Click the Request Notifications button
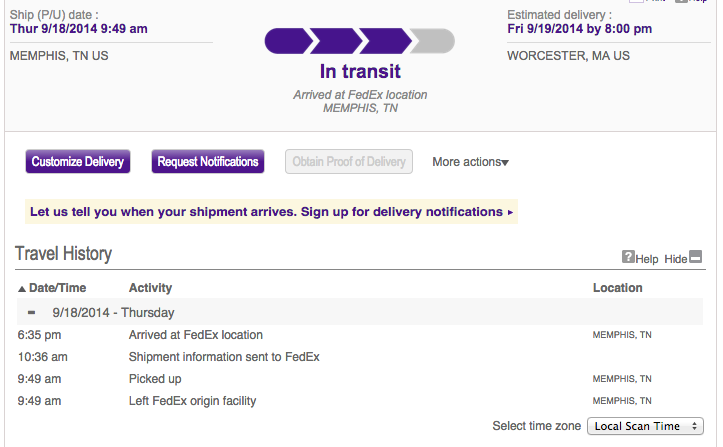Image resolution: width=723 pixels, height=447 pixels. (x=208, y=162)
